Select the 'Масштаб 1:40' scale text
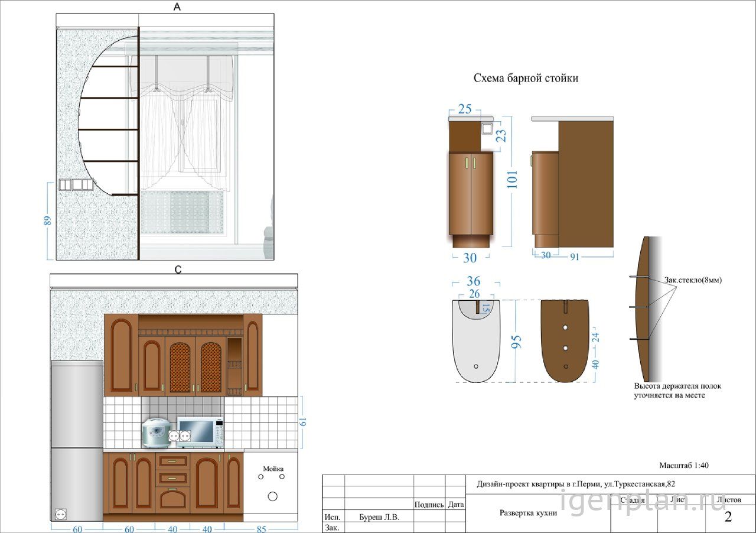This screenshot has width=756, height=533. coord(683,465)
